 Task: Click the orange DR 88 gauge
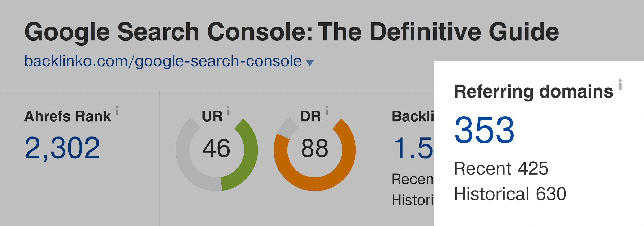coord(315,154)
